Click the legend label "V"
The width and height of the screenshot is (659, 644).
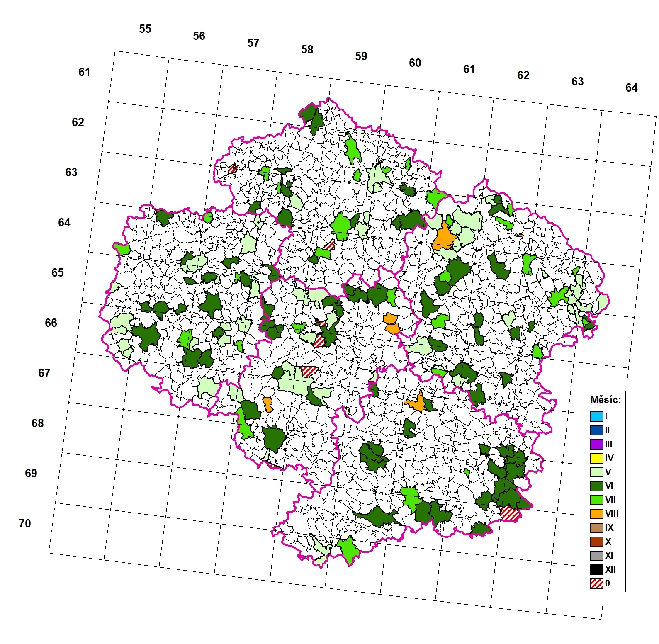click(608, 472)
